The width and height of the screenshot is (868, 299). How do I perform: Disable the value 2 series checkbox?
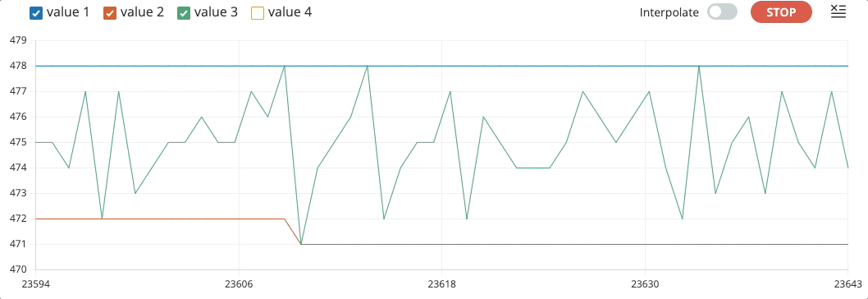click(x=110, y=13)
